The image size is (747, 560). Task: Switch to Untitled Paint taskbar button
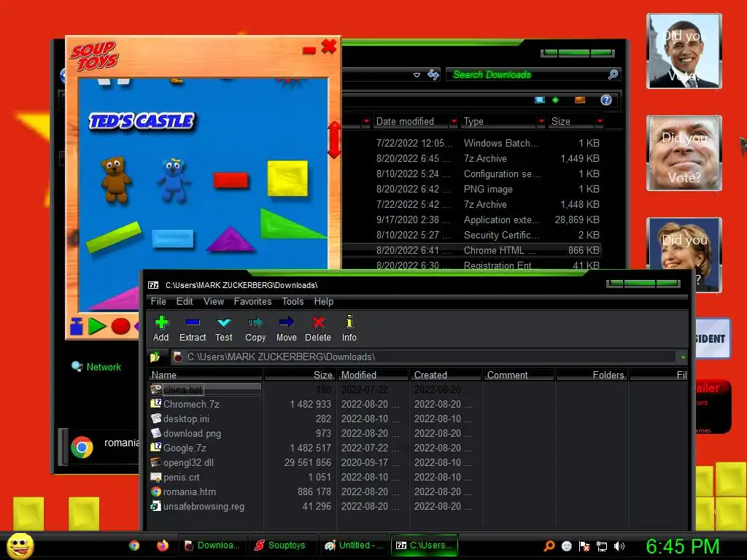354,545
